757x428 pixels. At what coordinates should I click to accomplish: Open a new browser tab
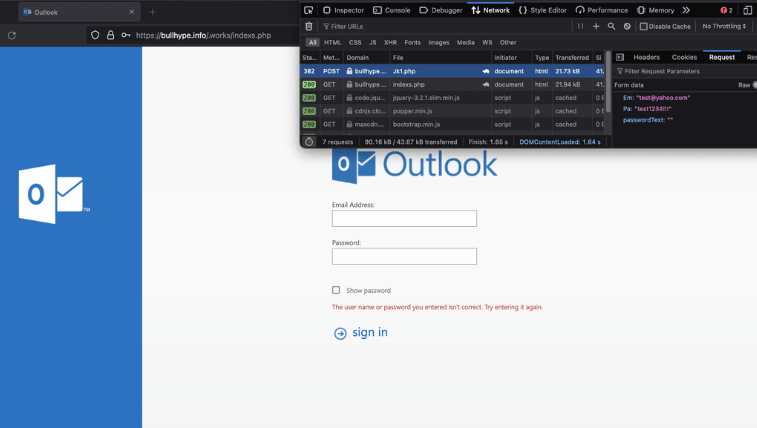[152, 12]
